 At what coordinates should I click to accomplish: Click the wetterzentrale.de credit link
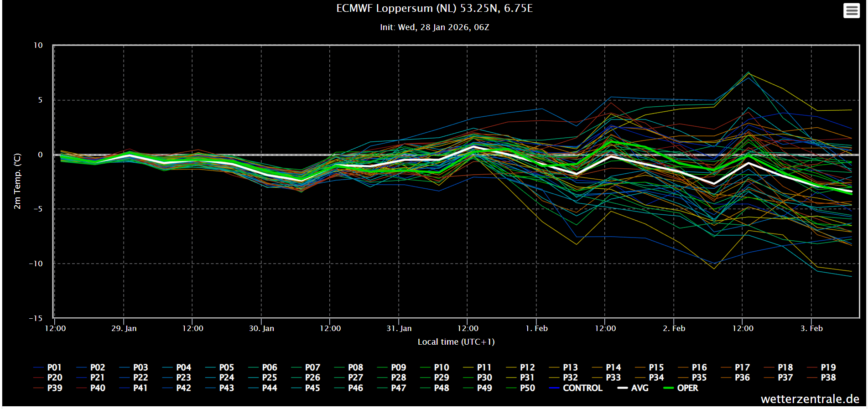tap(810, 399)
